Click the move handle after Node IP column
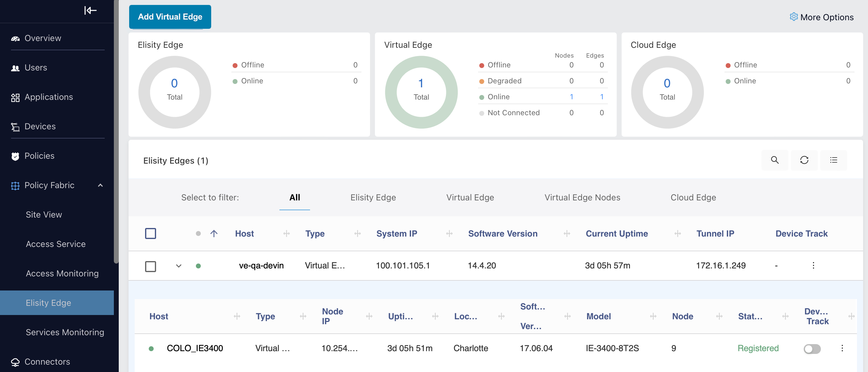Image resolution: width=868 pixels, height=372 pixels. [369, 316]
